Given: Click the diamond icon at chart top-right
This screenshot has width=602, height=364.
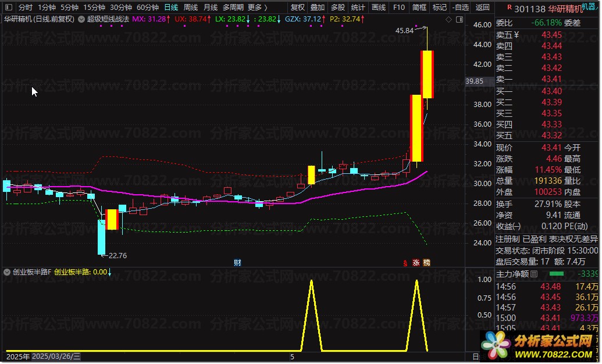Looking at the screenshot, I should click(x=449, y=20).
